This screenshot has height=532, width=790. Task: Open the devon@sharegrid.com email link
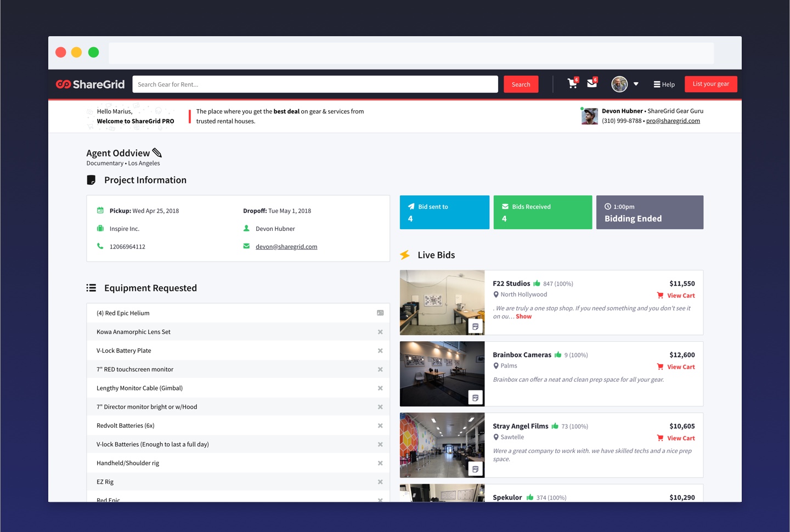[286, 246]
